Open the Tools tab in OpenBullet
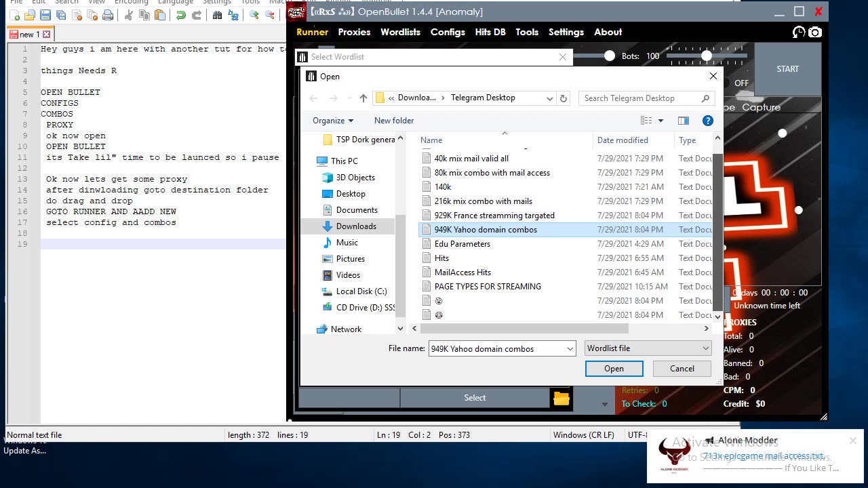868x488 pixels. [x=527, y=32]
